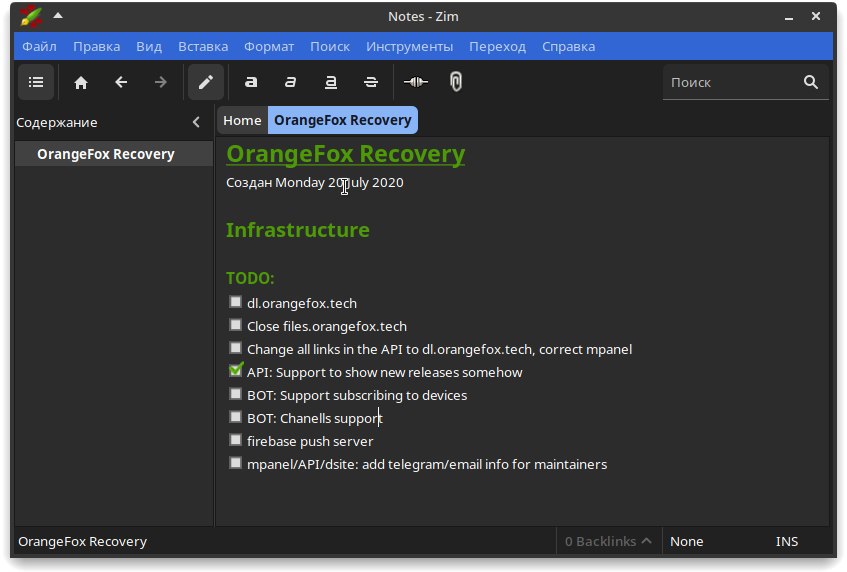Click the OrangeFox Recovery page title heading
The image size is (847, 572).
pyautogui.click(x=346, y=154)
